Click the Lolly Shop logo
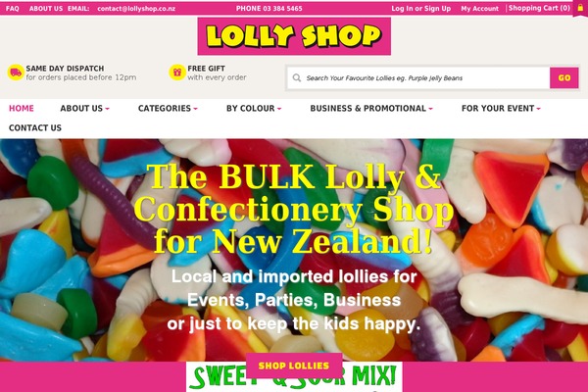This screenshot has height=392, width=588. click(x=294, y=36)
